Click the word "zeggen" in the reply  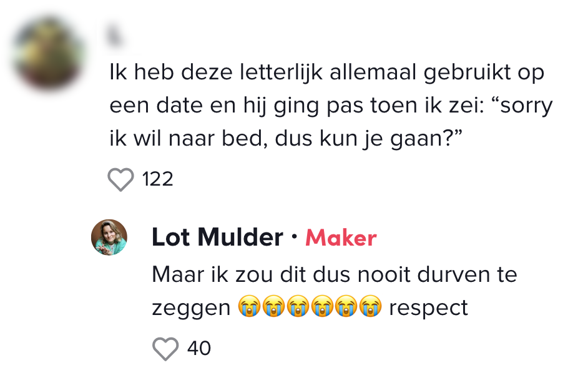191,308
